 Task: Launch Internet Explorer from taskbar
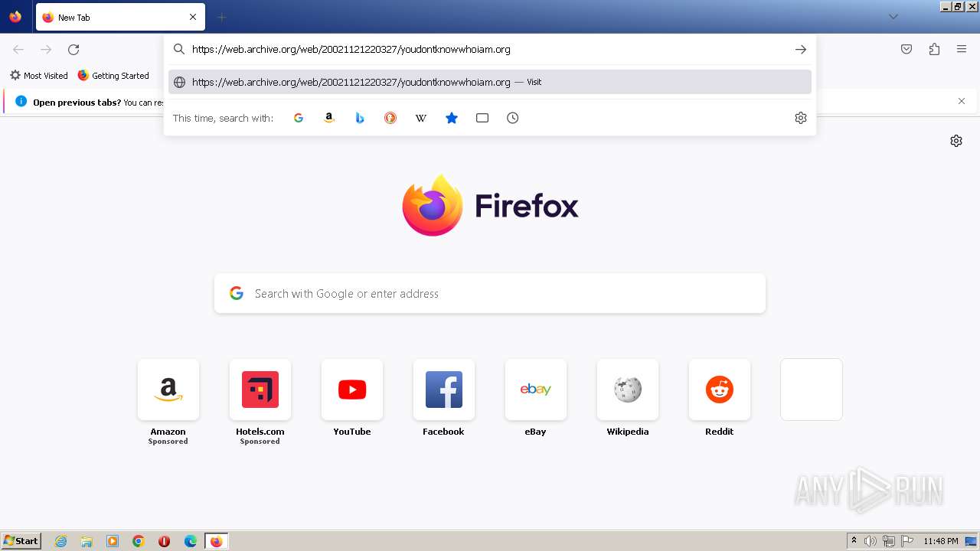[x=61, y=541]
